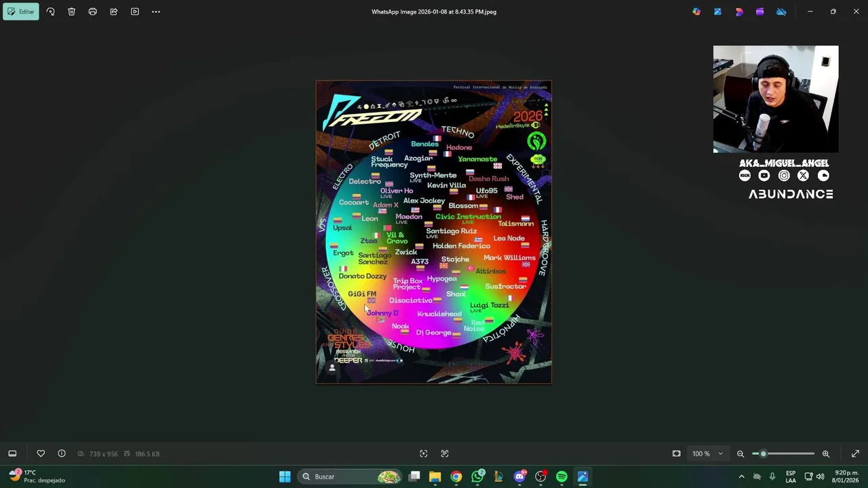Viewport: 868px width, 488px height.
Task: Open the Paint edit icon in title bar
Action: (717, 12)
